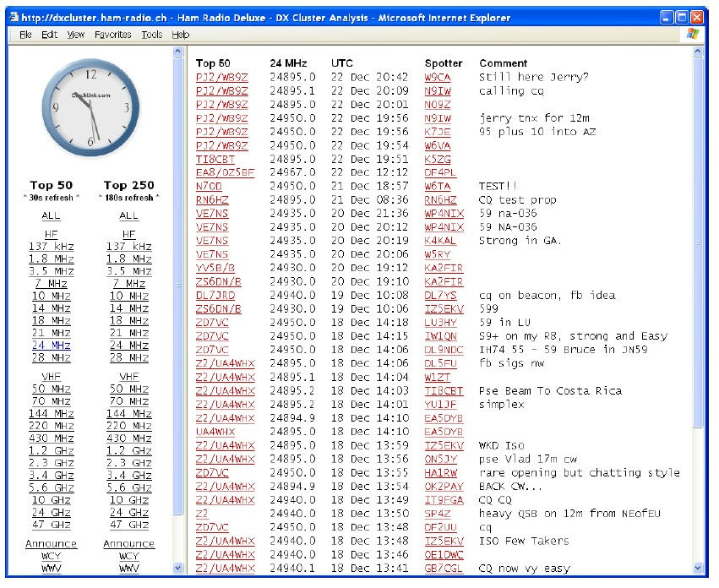This screenshot has width=719, height=588.
Task: Open the Favorites menu
Action: pos(113,35)
